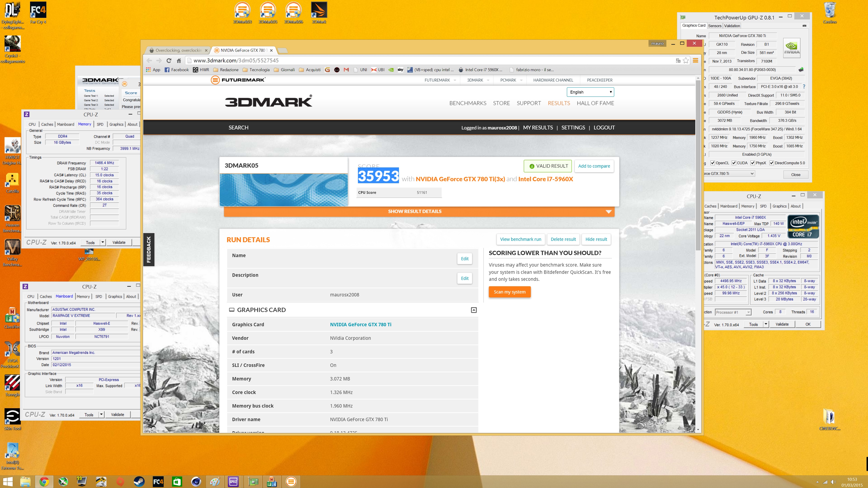Expand the SHOW RESULT DETAILS bar
Image resolution: width=868 pixels, height=488 pixels.
pyautogui.click(x=419, y=211)
